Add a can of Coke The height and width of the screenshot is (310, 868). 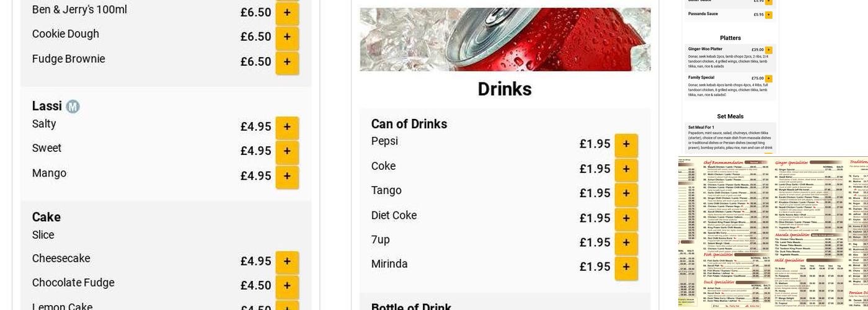[626, 169]
